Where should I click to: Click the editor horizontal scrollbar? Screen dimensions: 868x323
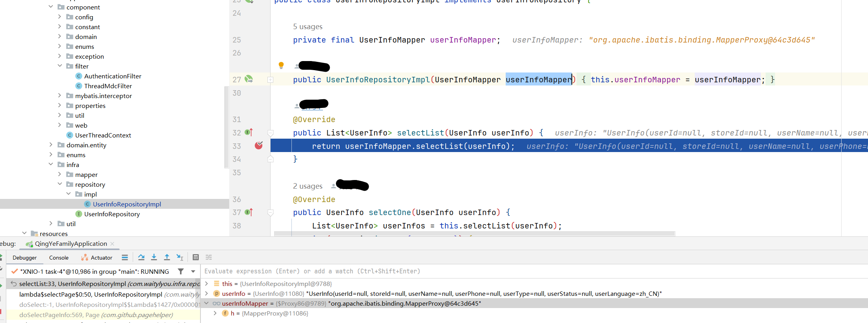click(x=475, y=234)
